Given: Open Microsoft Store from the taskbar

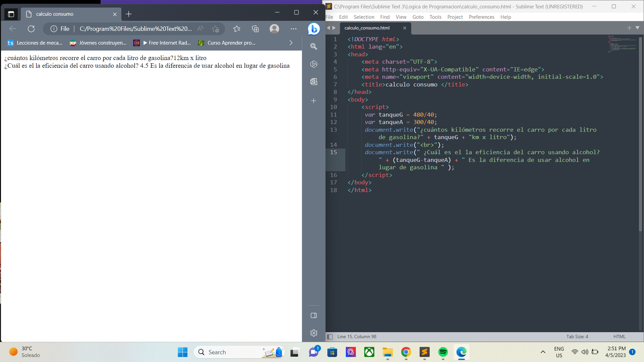Looking at the screenshot, I should 332,352.
